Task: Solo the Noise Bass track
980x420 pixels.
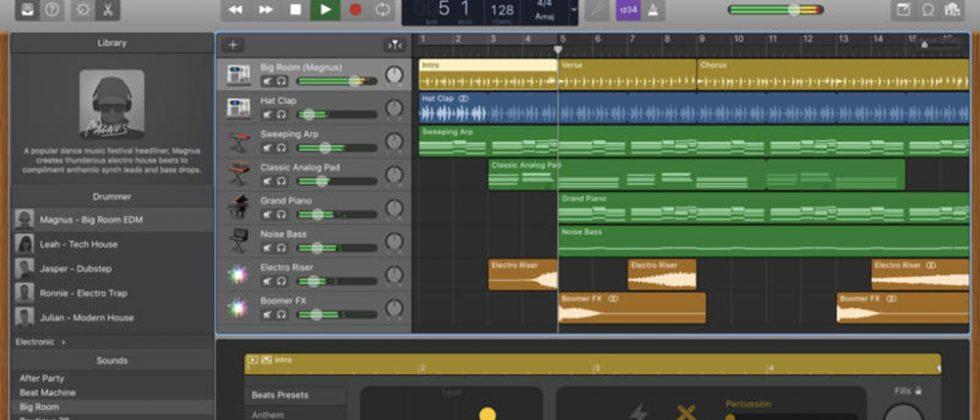Action: click(x=281, y=248)
